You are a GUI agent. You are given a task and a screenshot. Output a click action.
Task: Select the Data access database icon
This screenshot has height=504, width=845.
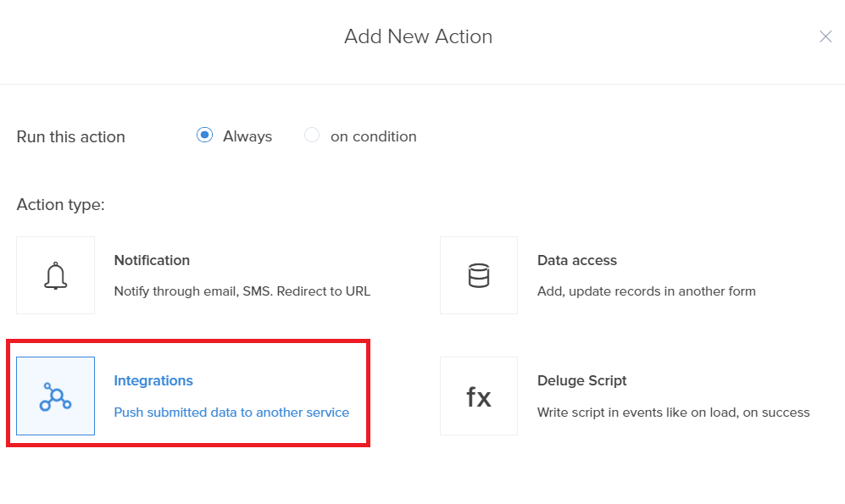point(479,275)
